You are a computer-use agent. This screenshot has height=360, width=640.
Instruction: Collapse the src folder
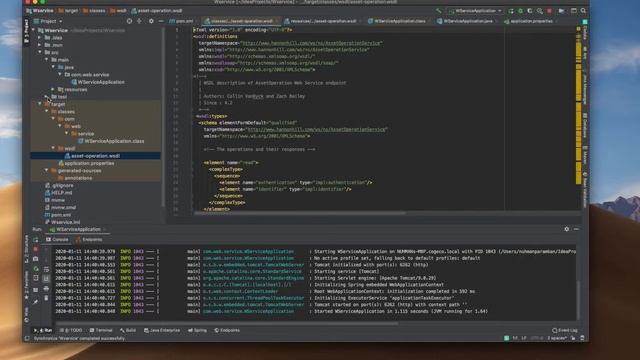coord(40,52)
